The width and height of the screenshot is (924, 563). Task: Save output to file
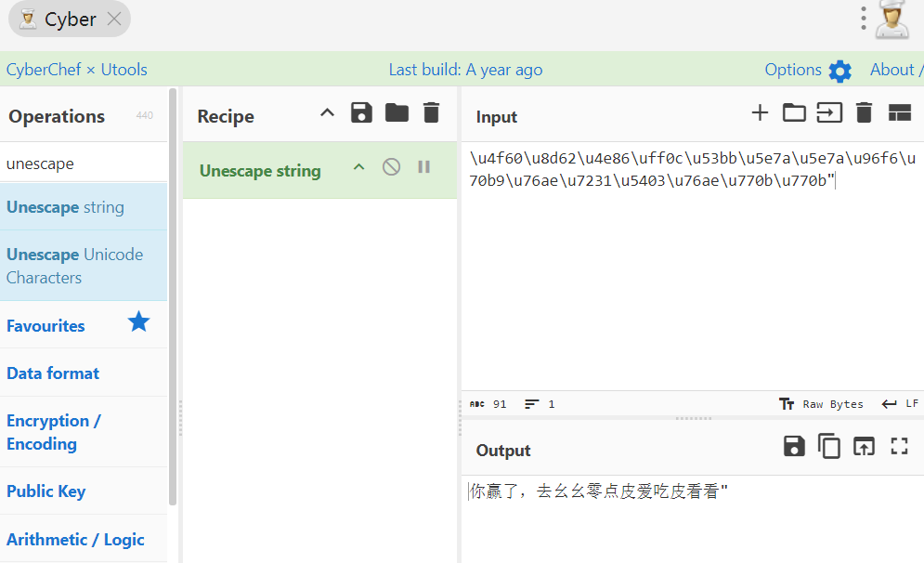coord(794,446)
